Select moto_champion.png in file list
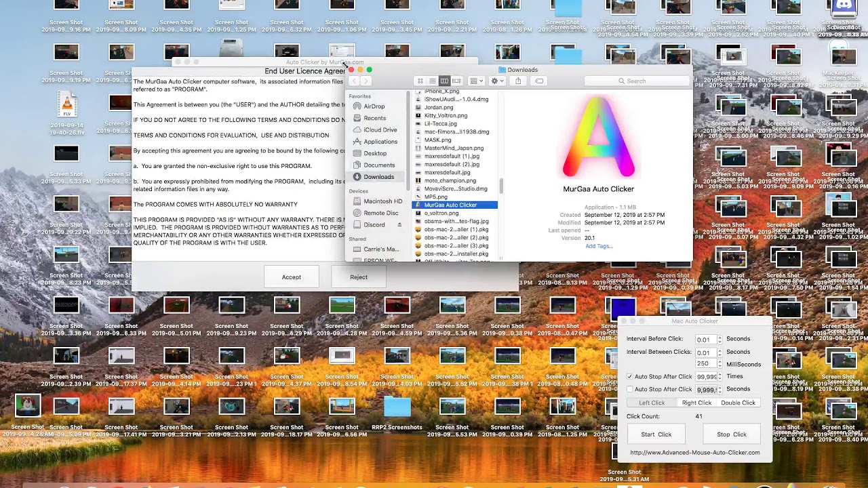Screen dimensions: 868x488 point(450,180)
